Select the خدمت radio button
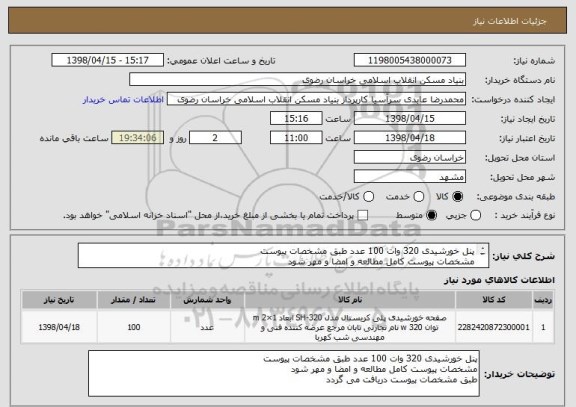This screenshot has width=576, height=407. [419, 197]
